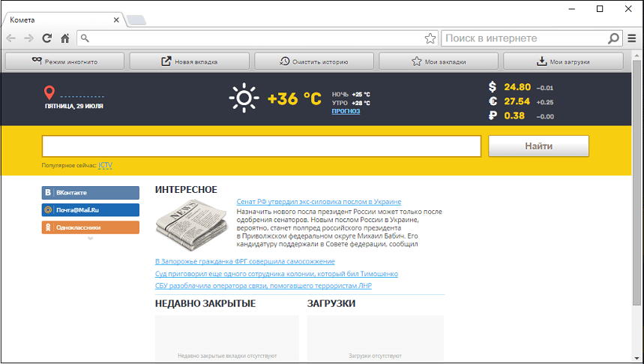
Task: Open Мои закладки
Action: (x=439, y=62)
